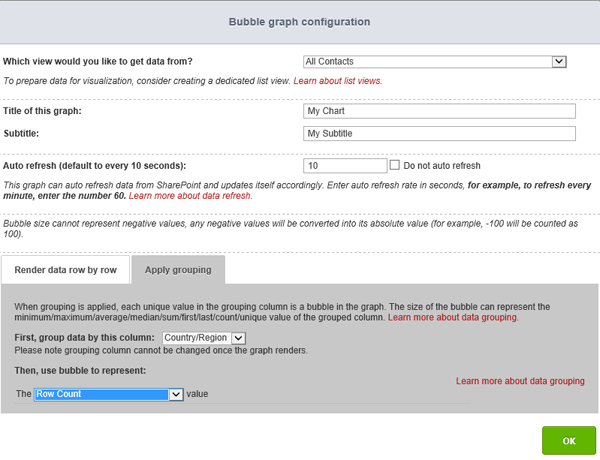Follow the Learn about list views link
Image resolution: width=600 pixels, height=460 pixels.
pos(337,80)
